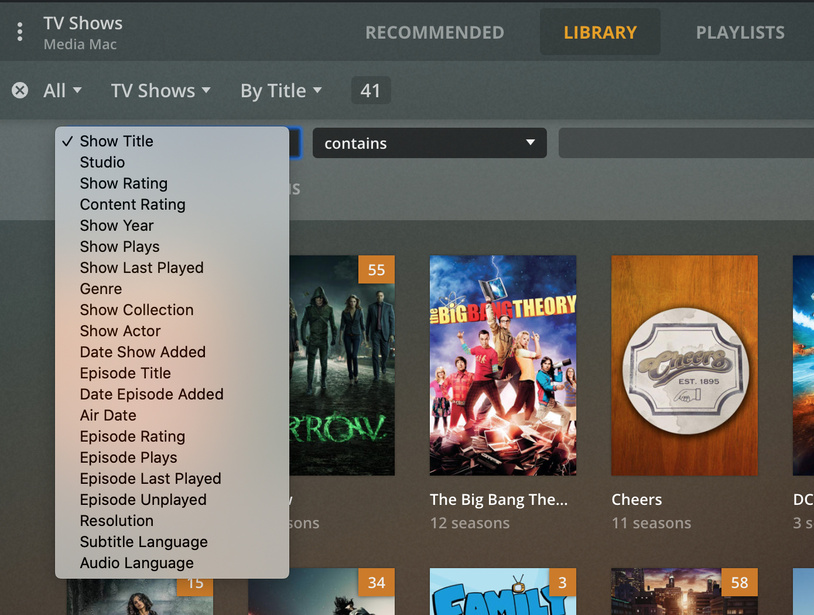Open the TV Shows type dropdown
Viewport: 814px width, 615px height.
pyautogui.click(x=160, y=91)
